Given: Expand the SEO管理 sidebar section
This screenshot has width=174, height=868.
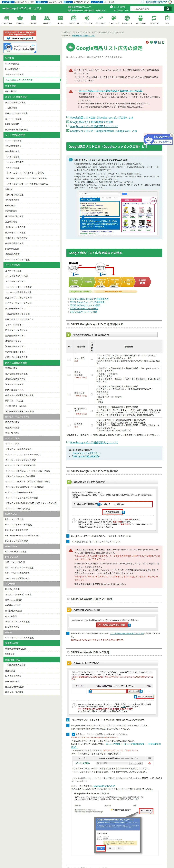Looking at the screenshot, I should 32,58.
